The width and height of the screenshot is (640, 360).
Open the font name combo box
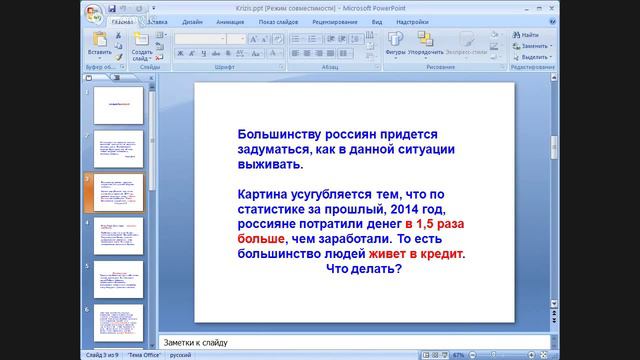pyautogui.click(x=200, y=39)
